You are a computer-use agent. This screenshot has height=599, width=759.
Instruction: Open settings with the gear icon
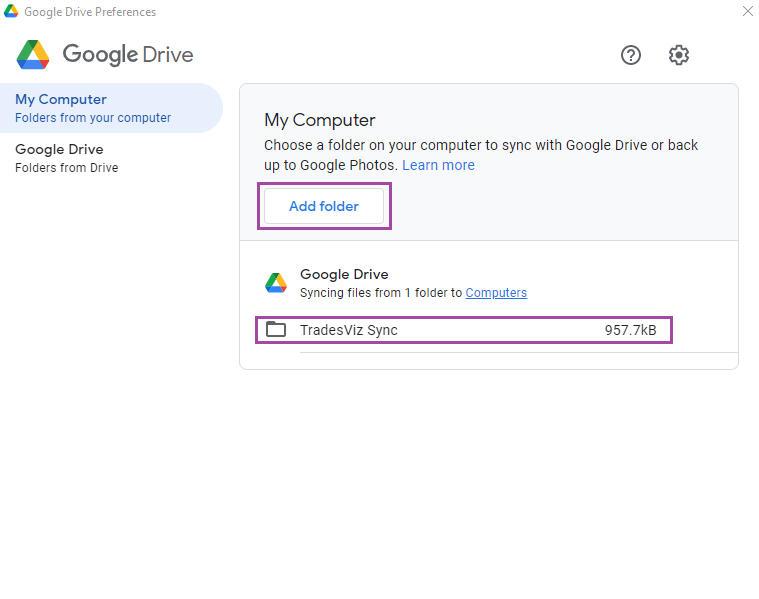(x=679, y=55)
